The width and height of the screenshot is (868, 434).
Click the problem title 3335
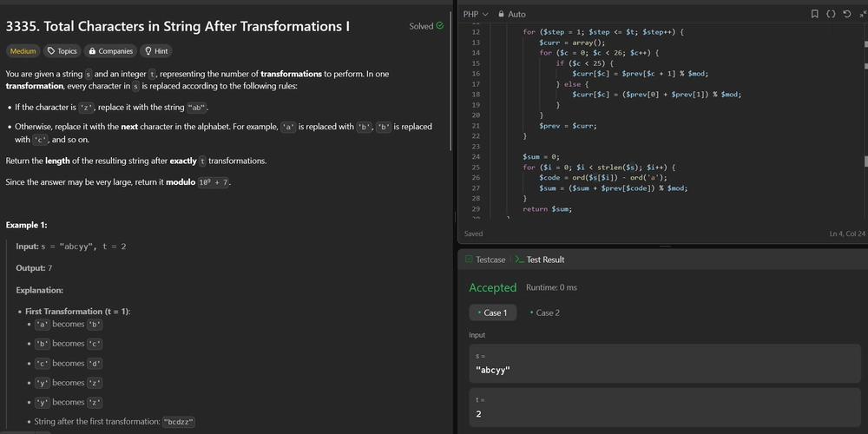coord(177,26)
